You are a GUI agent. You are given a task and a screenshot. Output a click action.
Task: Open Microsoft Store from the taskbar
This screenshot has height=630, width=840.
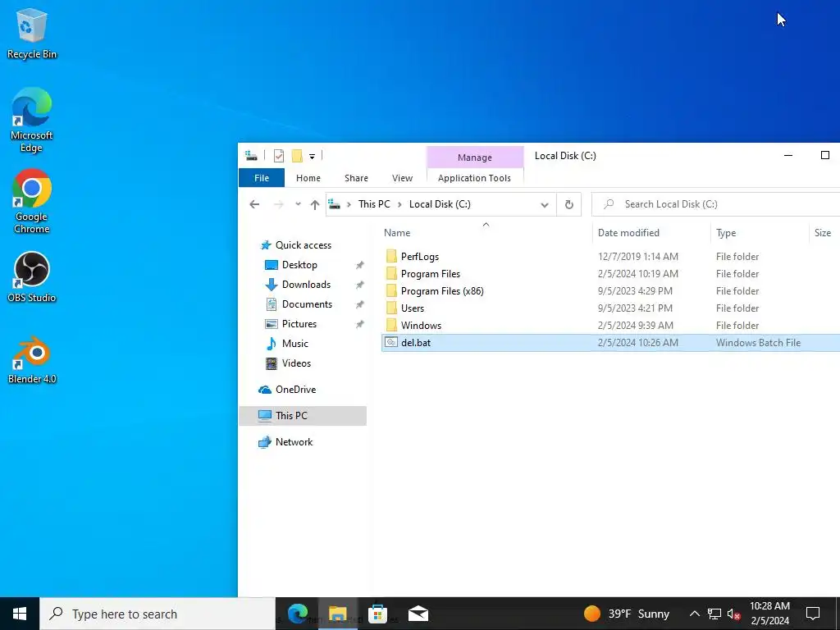[x=377, y=614]
